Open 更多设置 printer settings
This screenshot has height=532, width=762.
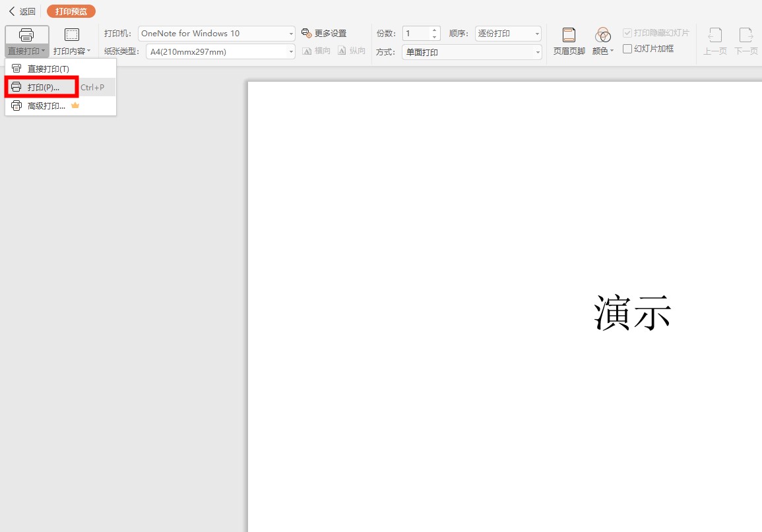tap(324, 33)
